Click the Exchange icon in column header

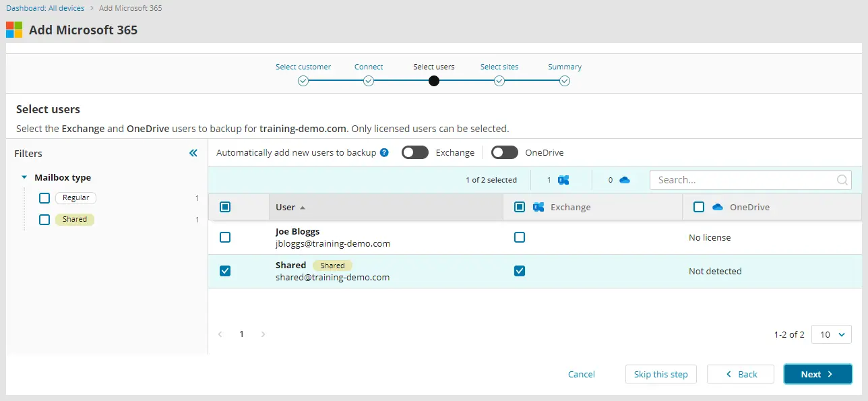(x=538, y=207)
